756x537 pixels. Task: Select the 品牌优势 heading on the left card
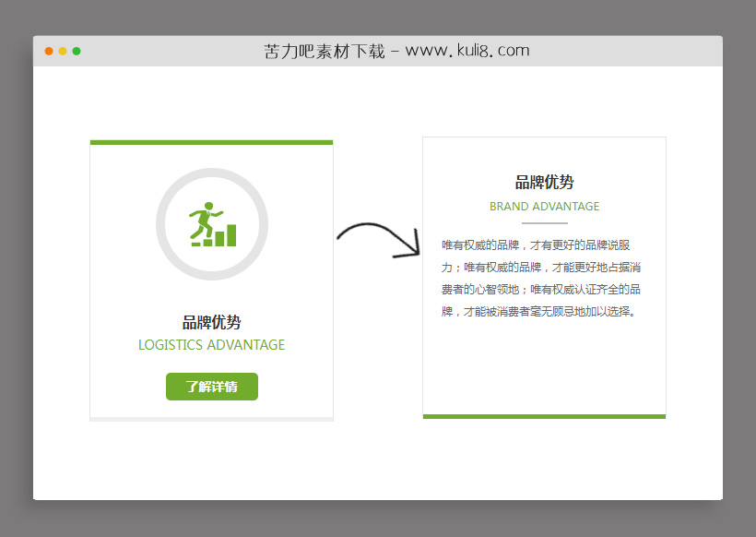(211, 323)
